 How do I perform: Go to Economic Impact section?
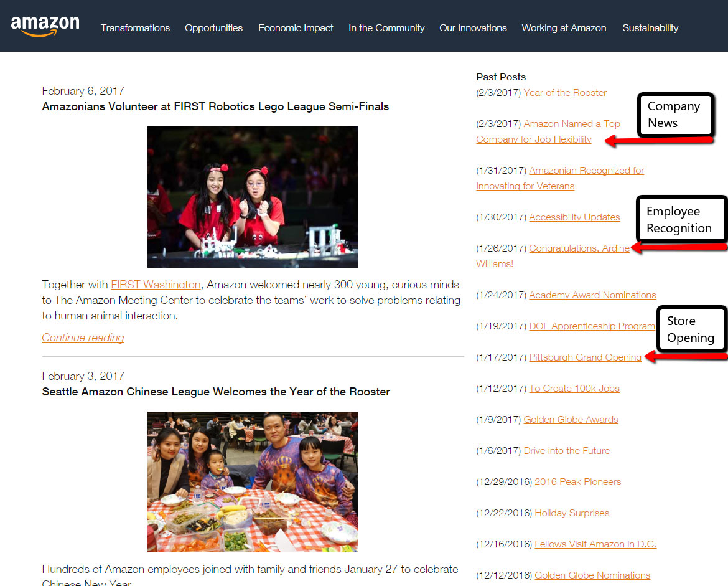pyautogui.click(x=296, y=28)
